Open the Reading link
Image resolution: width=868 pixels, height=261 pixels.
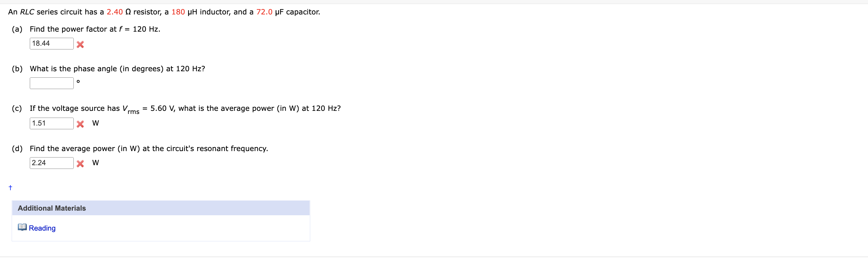[x=42, y=228]
